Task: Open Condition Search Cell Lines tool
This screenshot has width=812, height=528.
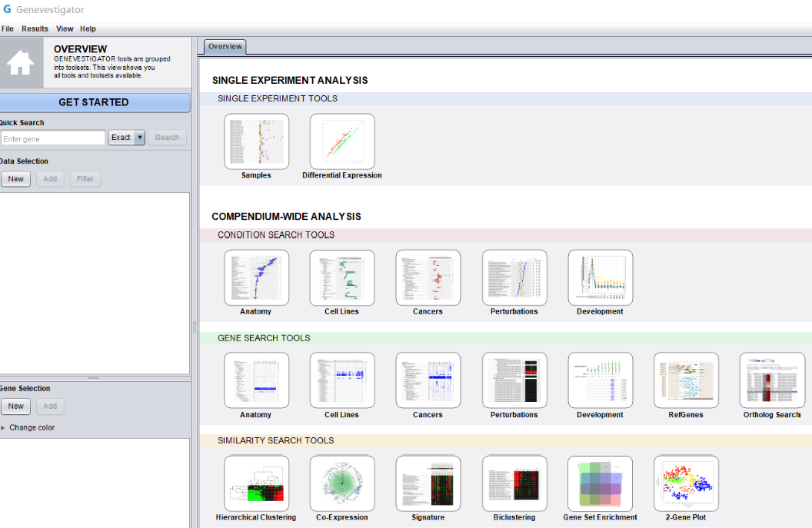Action: point(341,278)
